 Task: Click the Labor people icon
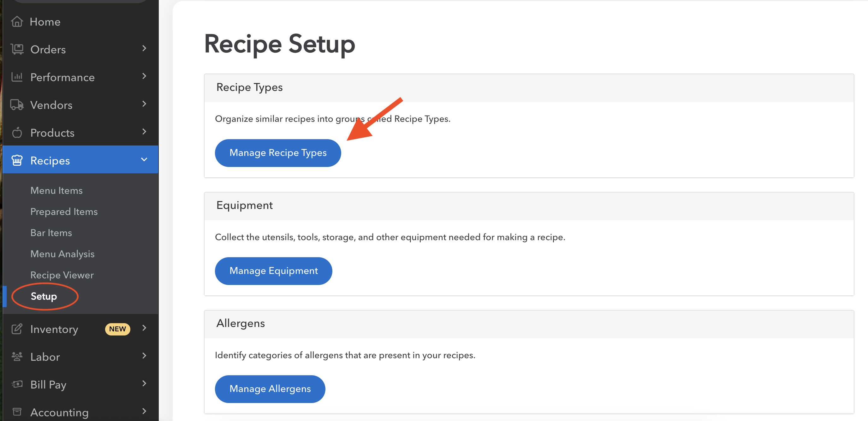point(17,356)
